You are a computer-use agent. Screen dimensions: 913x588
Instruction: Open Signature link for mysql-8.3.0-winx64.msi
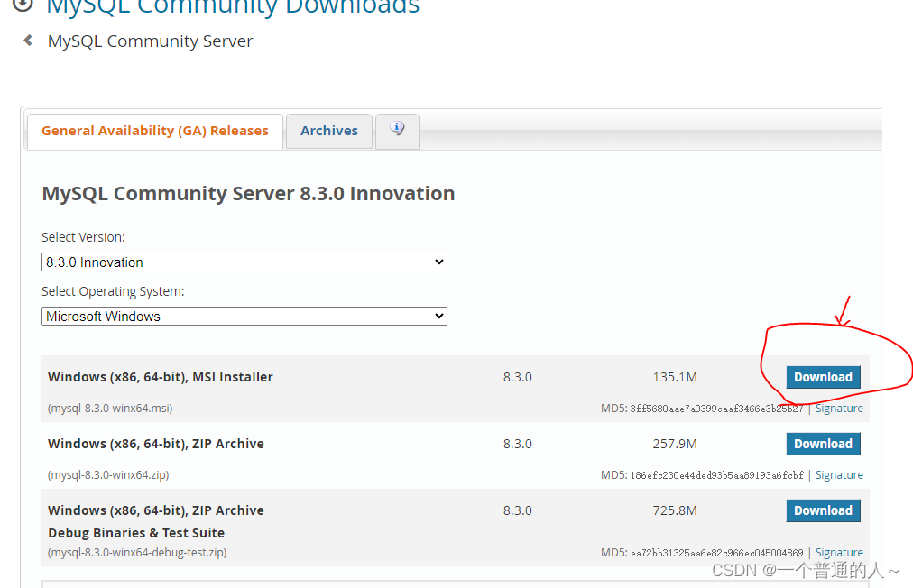pos(839,409)
